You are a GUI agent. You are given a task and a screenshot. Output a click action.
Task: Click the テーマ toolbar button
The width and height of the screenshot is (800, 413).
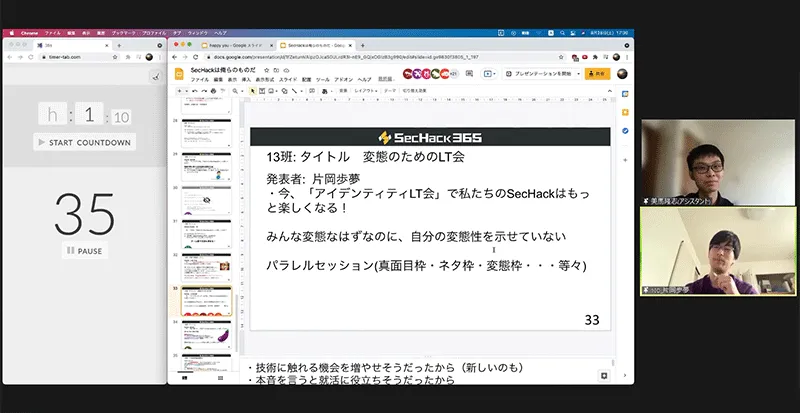click(389, 91)
